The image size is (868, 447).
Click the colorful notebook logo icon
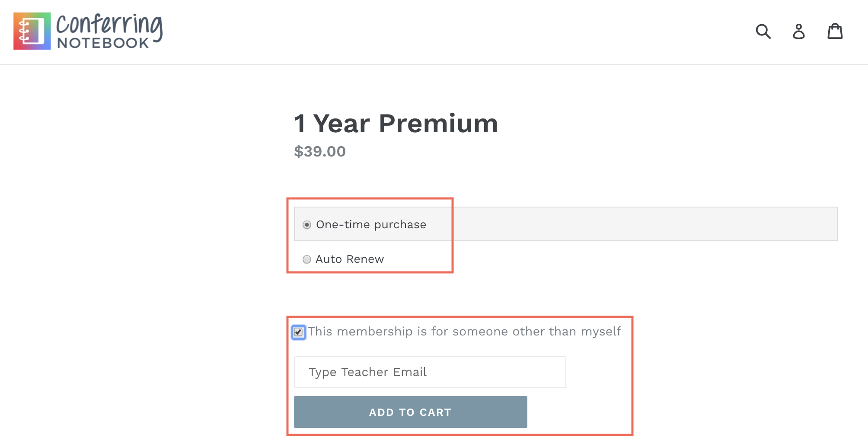[x=32, y=31]
